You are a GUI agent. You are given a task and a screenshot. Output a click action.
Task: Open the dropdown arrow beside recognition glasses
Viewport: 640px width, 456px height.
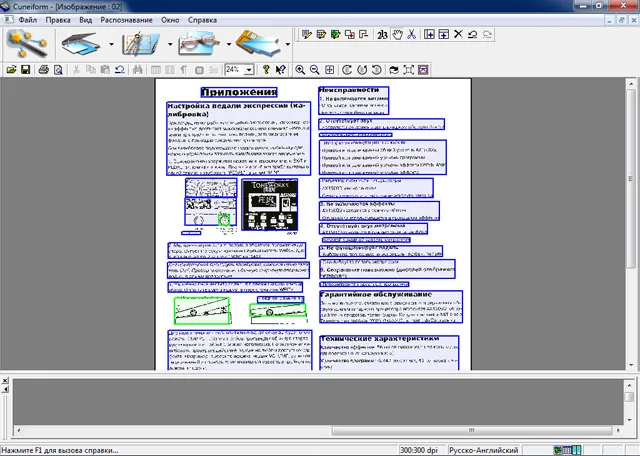coord(229,44)
